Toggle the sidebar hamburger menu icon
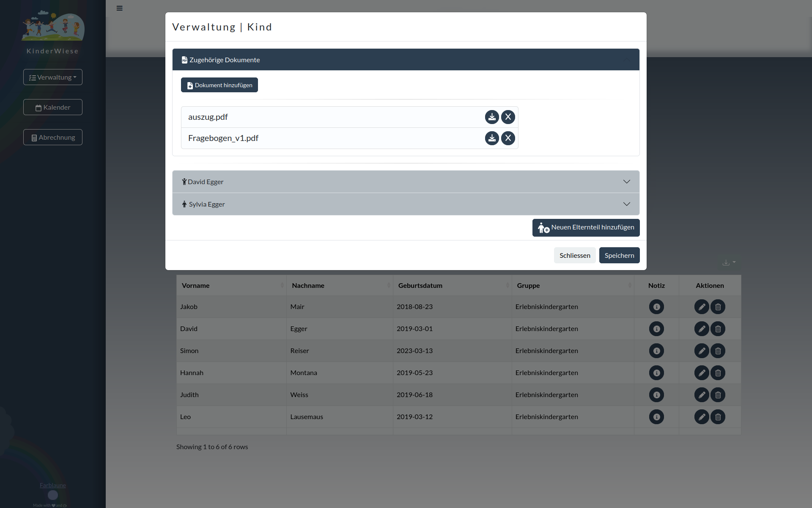The width and height of the screenshot is (812, 508). 120,8
